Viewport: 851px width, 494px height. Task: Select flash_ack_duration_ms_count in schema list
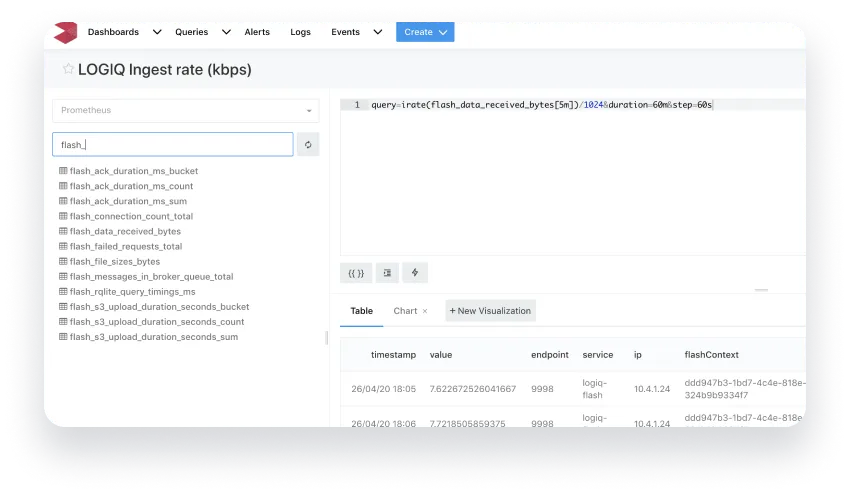tap(131, 186)
